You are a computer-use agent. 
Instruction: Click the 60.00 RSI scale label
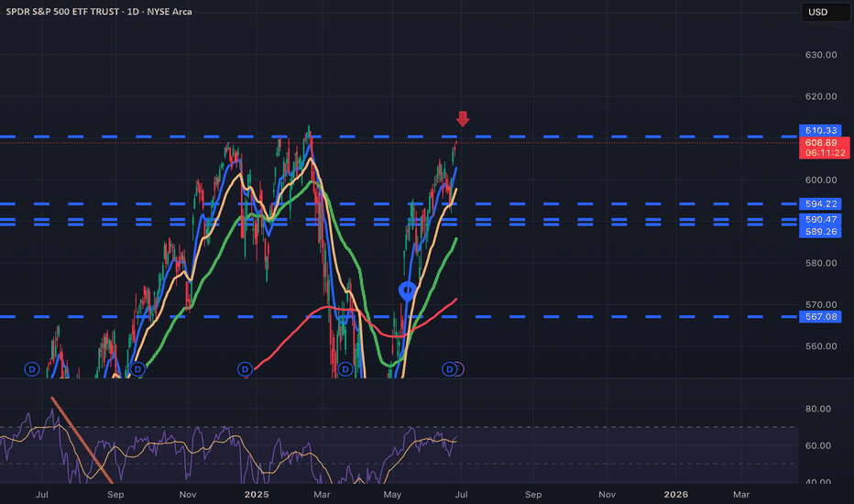818,445
